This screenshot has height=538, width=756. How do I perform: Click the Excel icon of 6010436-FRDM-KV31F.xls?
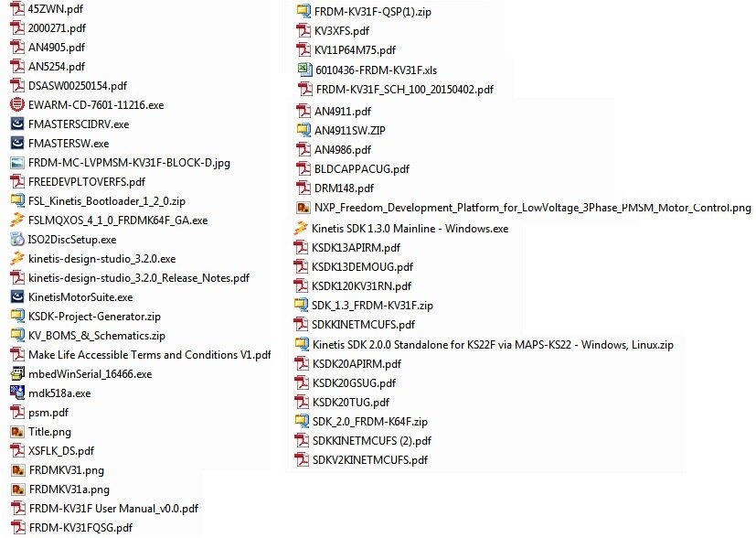pyautogui.click(x=304, y=70)
